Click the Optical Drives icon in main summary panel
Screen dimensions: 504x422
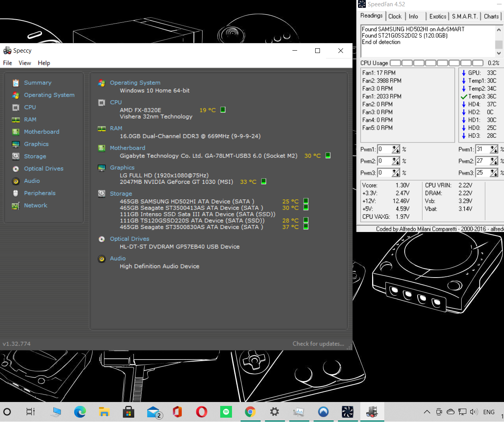pyautogui.click(x=102, y=239)
